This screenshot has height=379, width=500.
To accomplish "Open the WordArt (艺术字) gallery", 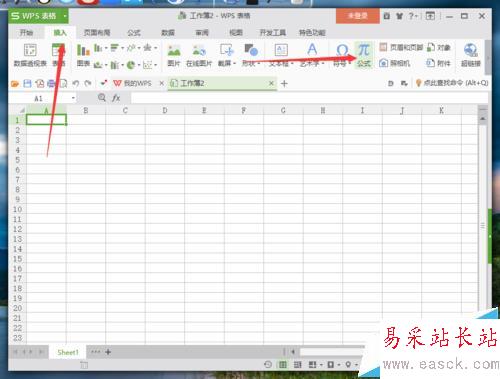I will point(312,55).
